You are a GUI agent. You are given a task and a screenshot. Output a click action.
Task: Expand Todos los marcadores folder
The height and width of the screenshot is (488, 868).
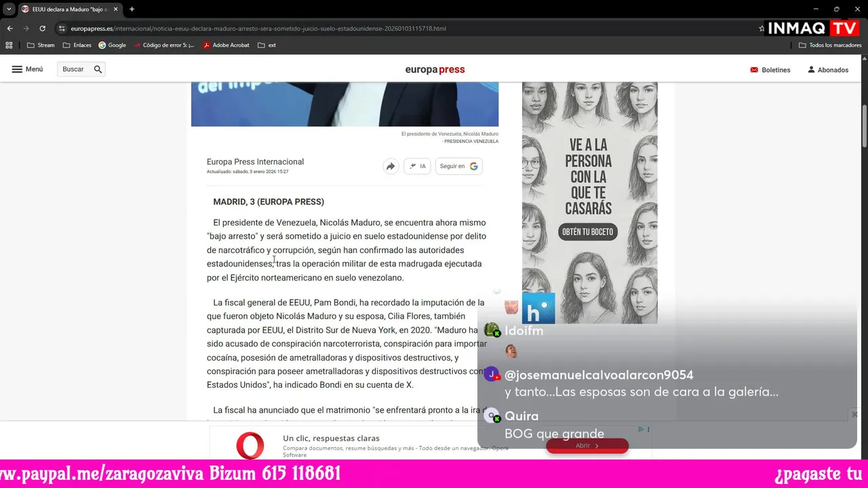tap(830, 45)
